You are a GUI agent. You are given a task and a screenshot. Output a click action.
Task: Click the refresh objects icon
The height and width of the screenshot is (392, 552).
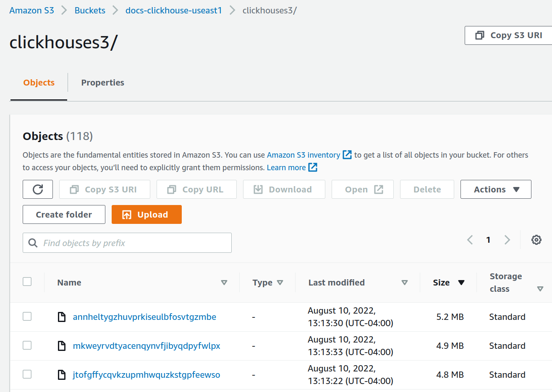[x=37, y=189]
